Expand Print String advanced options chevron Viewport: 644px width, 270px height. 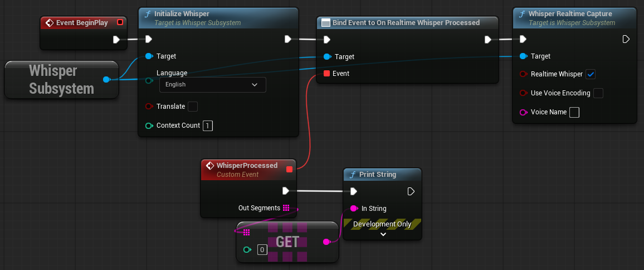[x=383, y=234]
